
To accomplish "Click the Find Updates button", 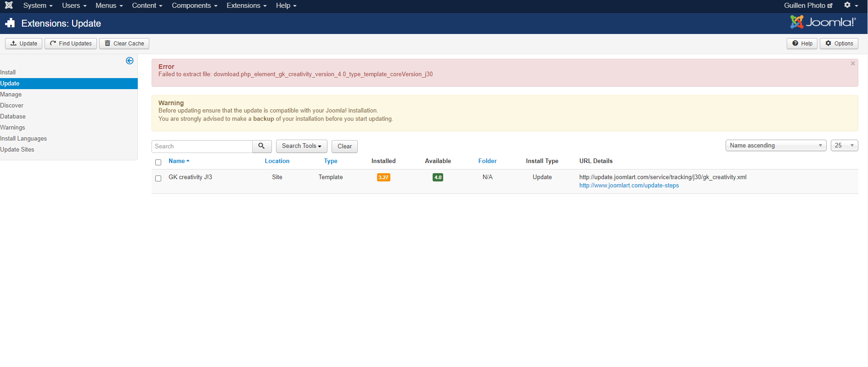I will (x=71, y=44).
